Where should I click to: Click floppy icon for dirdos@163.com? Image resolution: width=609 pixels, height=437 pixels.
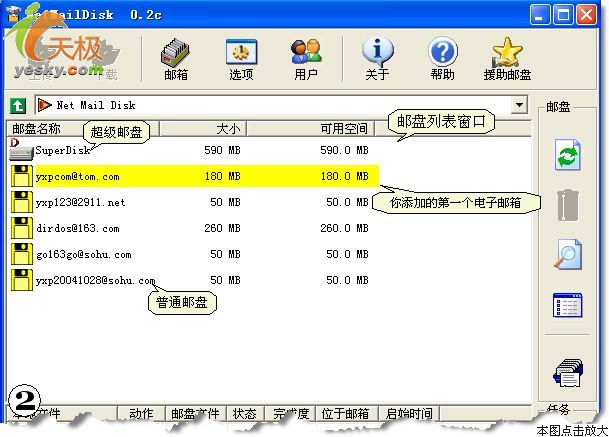tap(22, 228)
